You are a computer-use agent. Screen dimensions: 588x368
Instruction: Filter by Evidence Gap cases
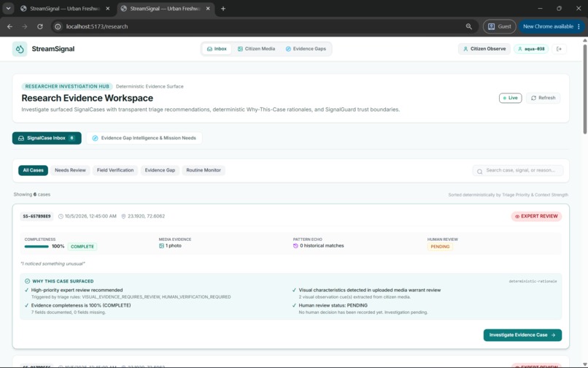coord(160,170)
